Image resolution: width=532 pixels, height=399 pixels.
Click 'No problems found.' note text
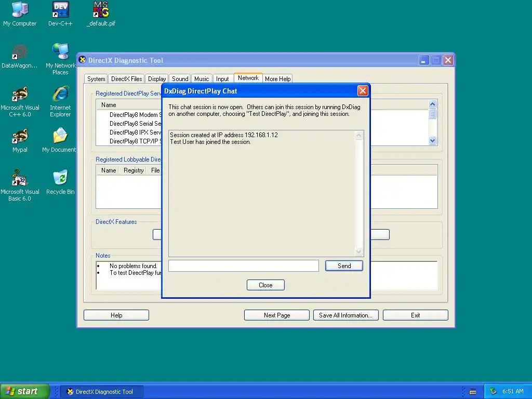134,266
